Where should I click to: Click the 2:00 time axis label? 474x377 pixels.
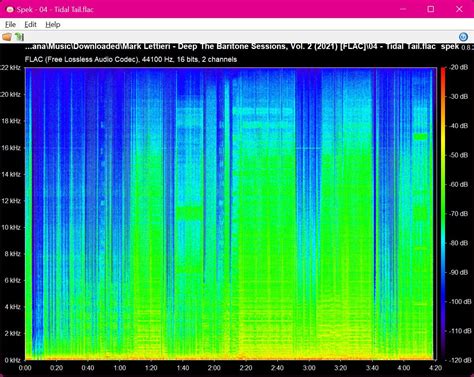pos(214,368)
